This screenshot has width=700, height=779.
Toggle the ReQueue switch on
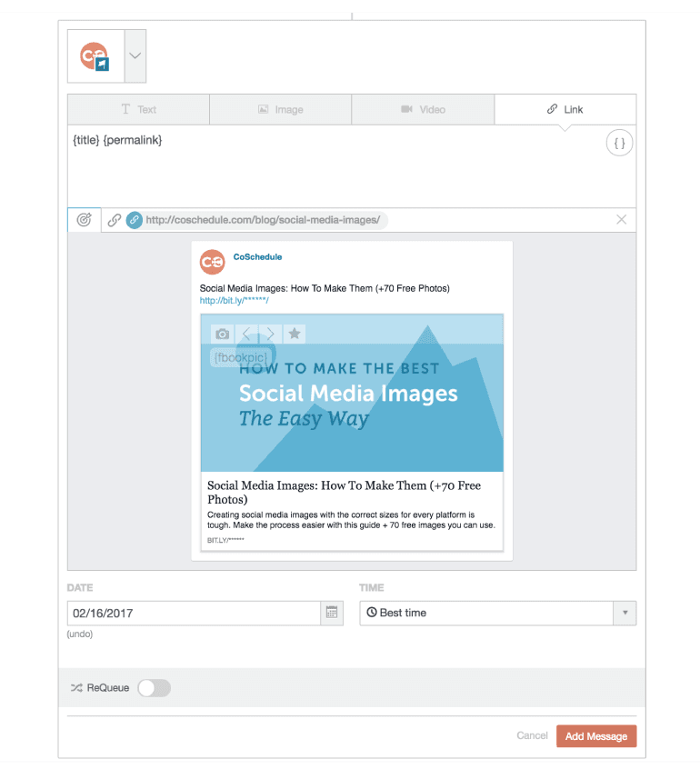(154, 688)
